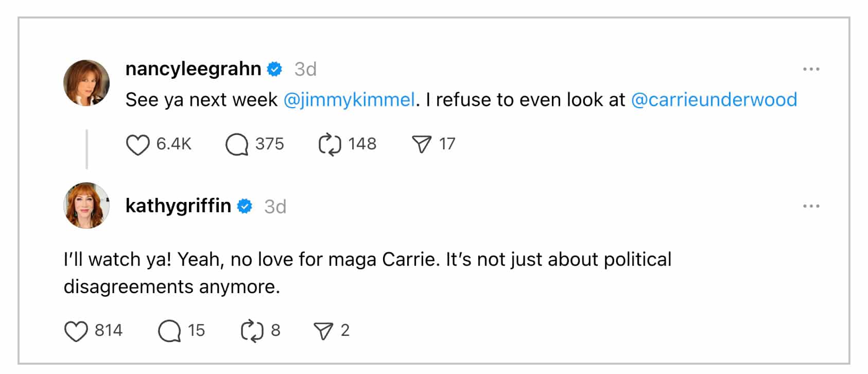The image size is (868, 374).
Task: Click nancyleegrahn's blue verified badge
Action: [x=275, y=69]
